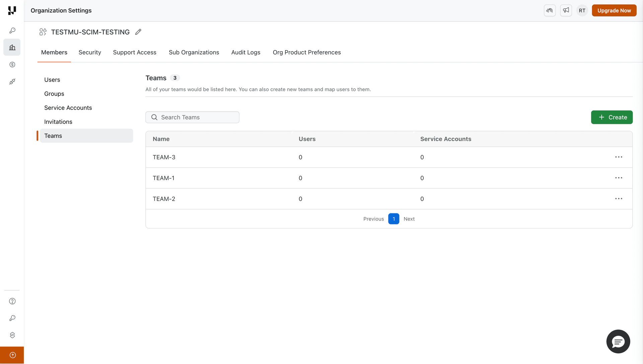Screen dimensions: 643x364
Task: Click the megaphone announcements icon
Action: point(566,10)
